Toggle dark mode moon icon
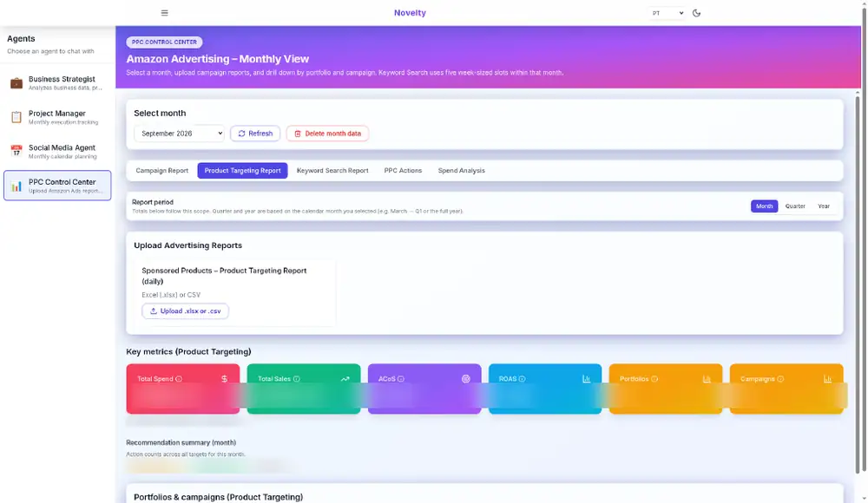 coord(696,13)
